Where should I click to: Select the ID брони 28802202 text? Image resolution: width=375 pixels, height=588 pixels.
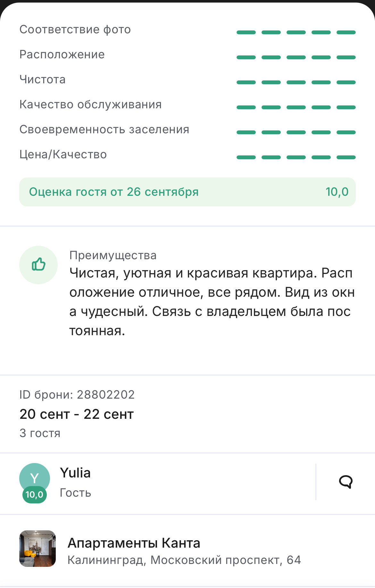pyautogui.click(x=77, y=395)
